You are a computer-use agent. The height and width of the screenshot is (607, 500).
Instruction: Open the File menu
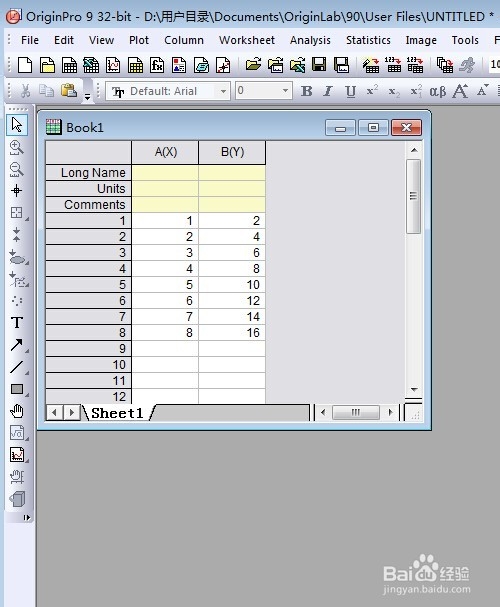[x=30, y=40]
